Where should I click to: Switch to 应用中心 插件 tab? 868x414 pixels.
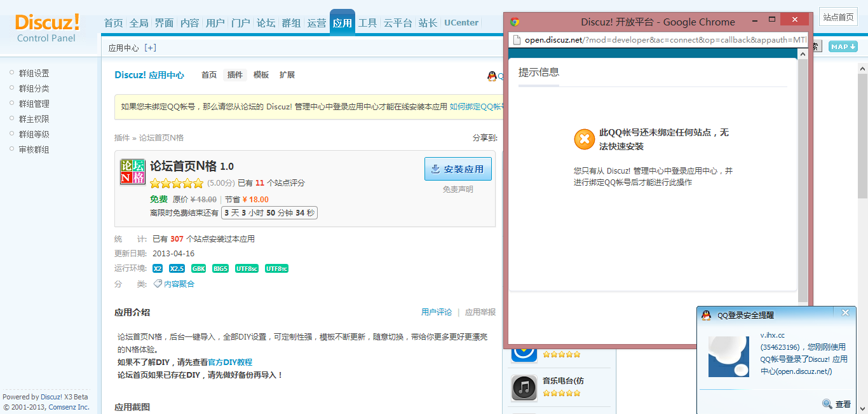pos(235,75)
